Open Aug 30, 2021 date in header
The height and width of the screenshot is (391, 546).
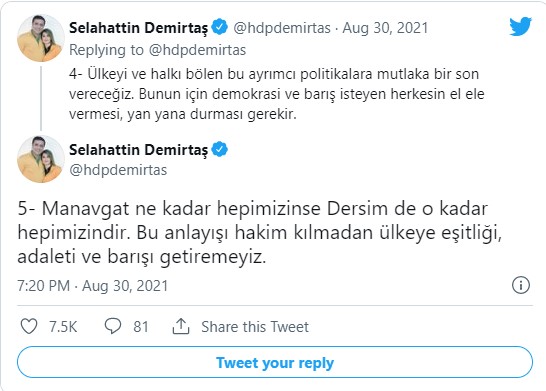[x=385, y=28]
